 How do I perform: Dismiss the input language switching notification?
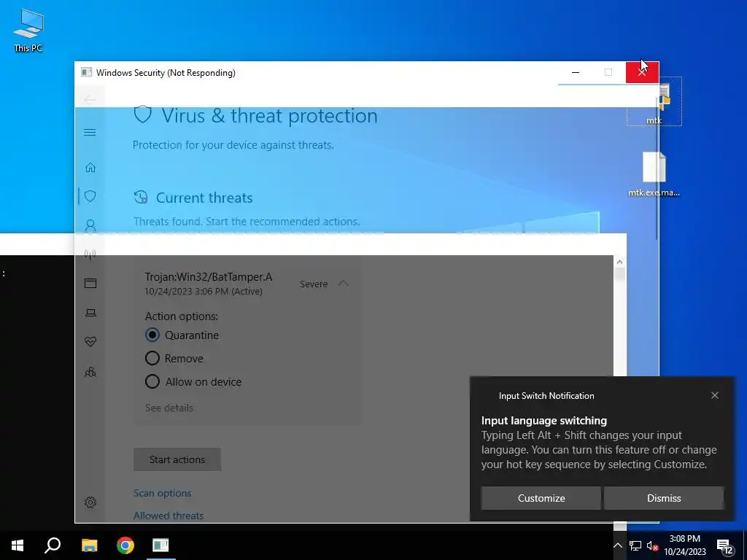pyautogui.click(x=664, y=498)
